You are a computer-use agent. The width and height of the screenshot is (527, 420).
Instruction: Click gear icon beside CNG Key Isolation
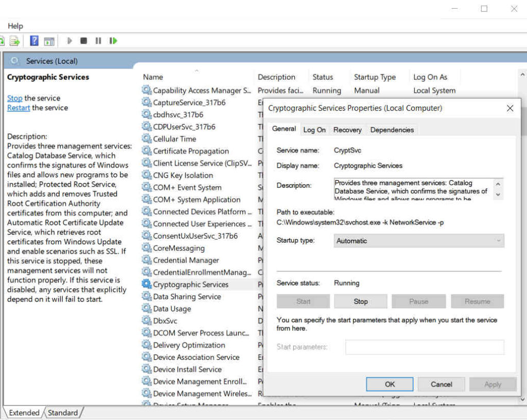tap(147, 174)
